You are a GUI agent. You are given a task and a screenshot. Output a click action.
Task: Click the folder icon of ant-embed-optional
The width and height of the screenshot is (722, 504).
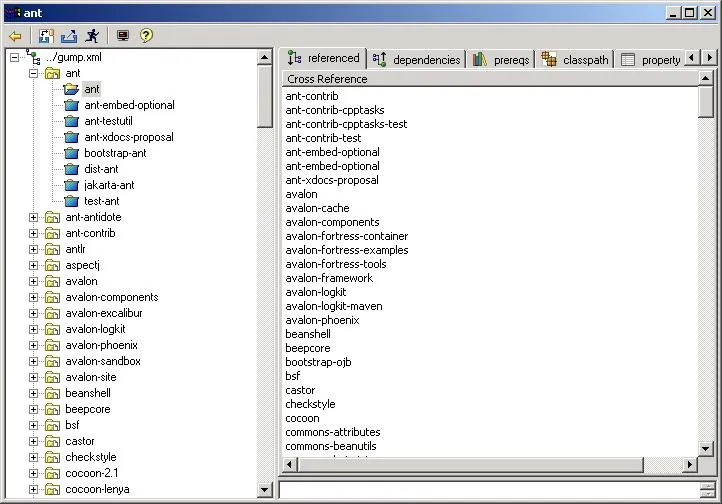(x=71, y=105)
